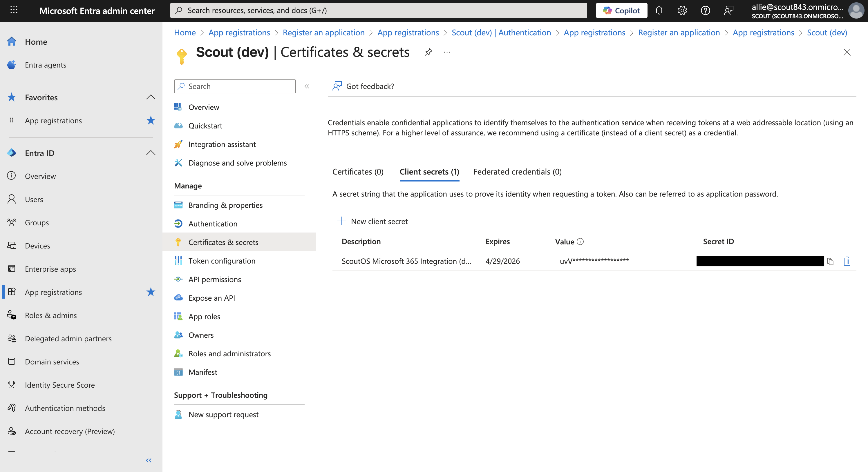Pin the Certificates & secrets page

pos(428,52)
